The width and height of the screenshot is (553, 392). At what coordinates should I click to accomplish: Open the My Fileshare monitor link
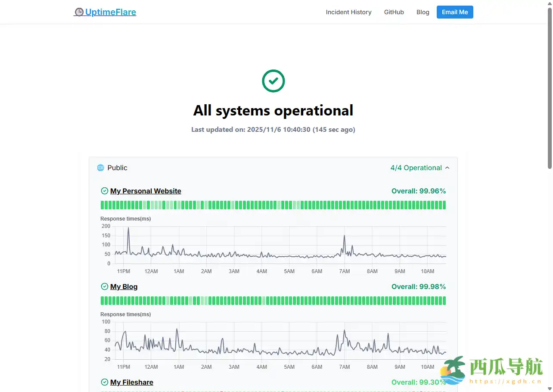click(x=131, y=383)
